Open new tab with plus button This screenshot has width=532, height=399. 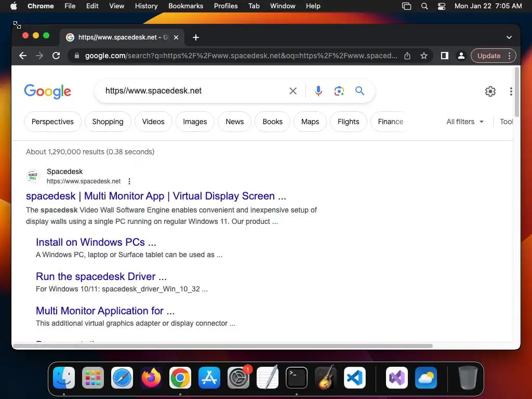click(196, 37)
